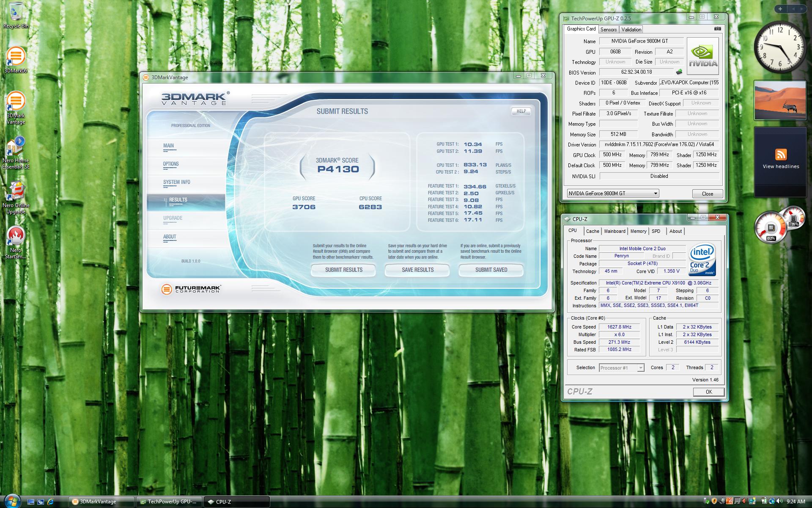The width and height of the screenshot is (812, 508).
Task: Click the GPU-Z BIOS Version 62.92.34.00.18 field
Action: [x=636, y=72]
